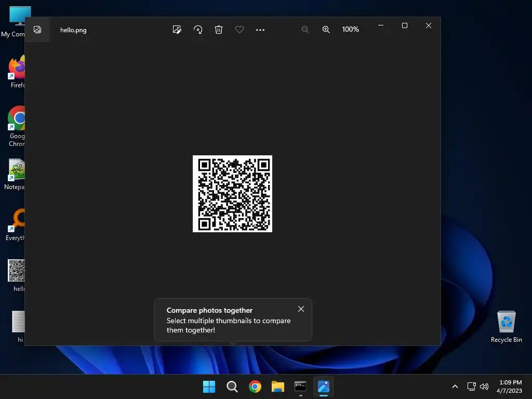Open the Photos gallery view icon
The width and height of the screenshot is (532, 399).
pyautogui.click(x=37, y=30)
